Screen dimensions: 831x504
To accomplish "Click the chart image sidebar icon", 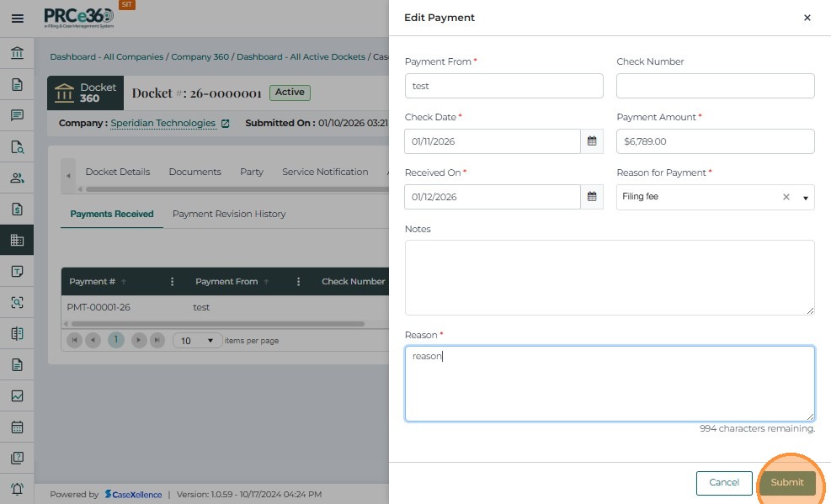I will point(17,395).
